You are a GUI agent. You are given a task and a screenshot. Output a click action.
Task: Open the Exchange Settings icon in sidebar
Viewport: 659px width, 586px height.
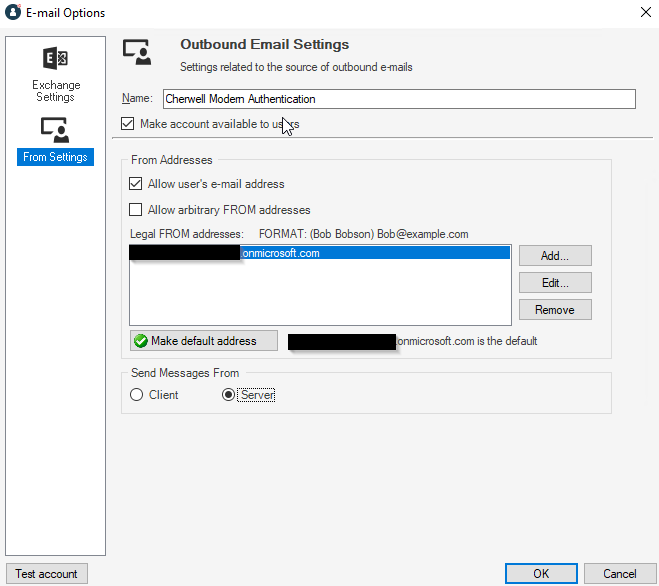pyautogui.click(x=55, y=60)
